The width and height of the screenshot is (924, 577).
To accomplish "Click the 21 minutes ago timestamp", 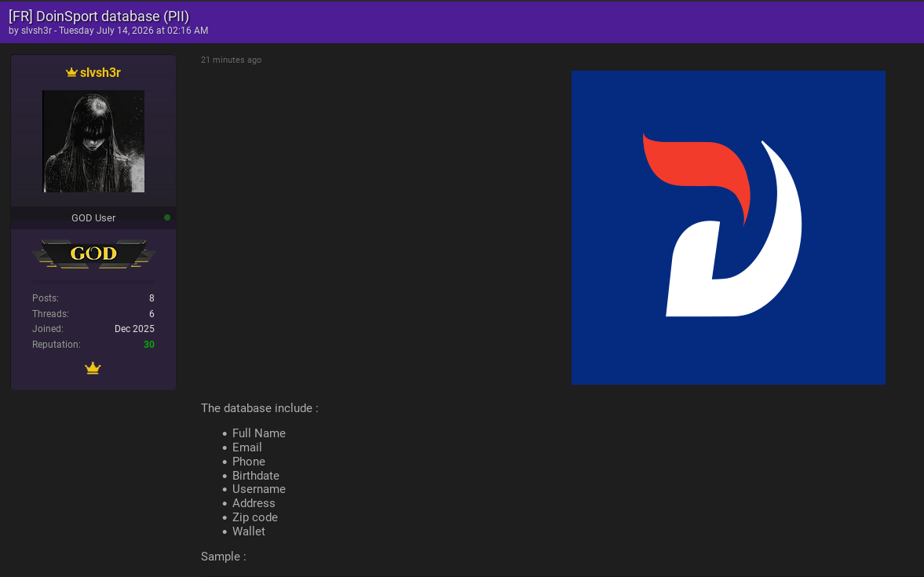I will click(231, 60).
